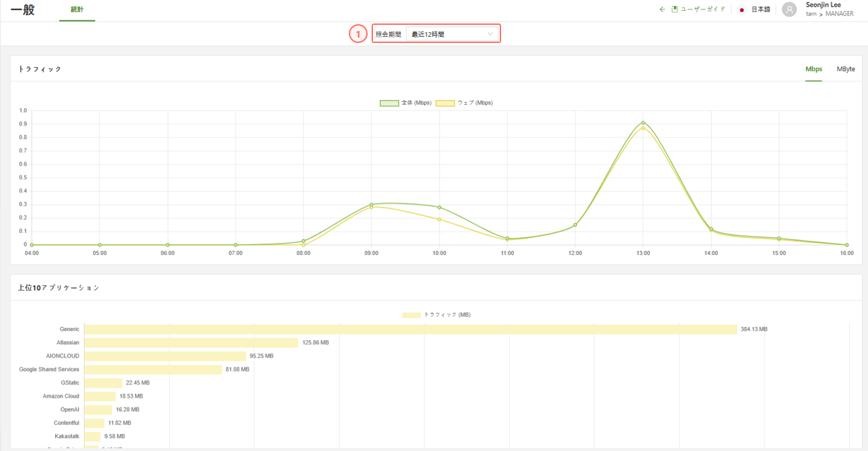Click the user guide book icon
Screen dimensions: 868x451
click(675, 9)
